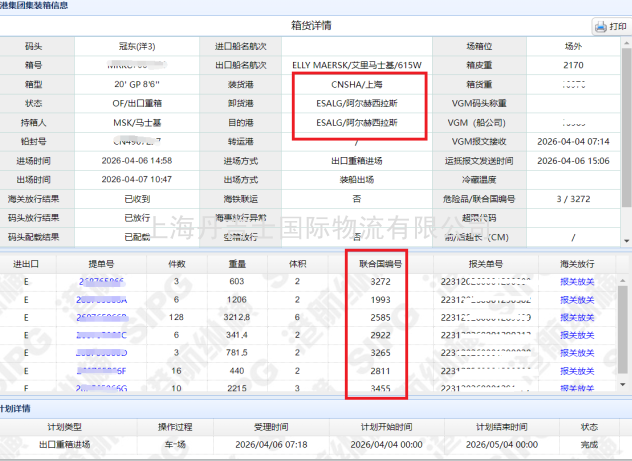Open bill number link with weight 1206

[x=102, y=299]
